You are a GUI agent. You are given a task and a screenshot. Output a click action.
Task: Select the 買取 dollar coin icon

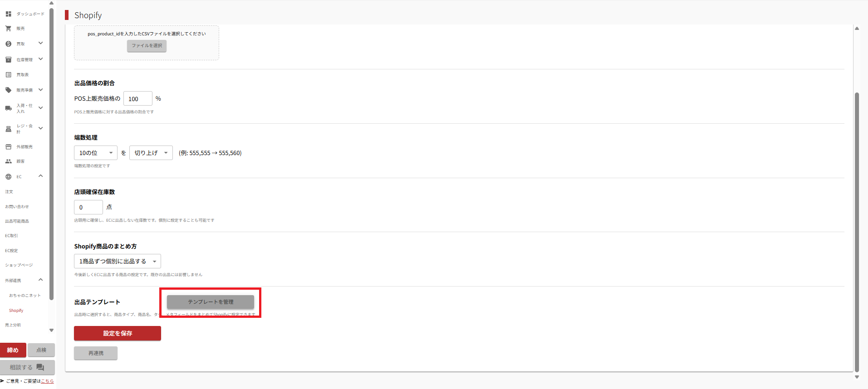tap(8, 44)
